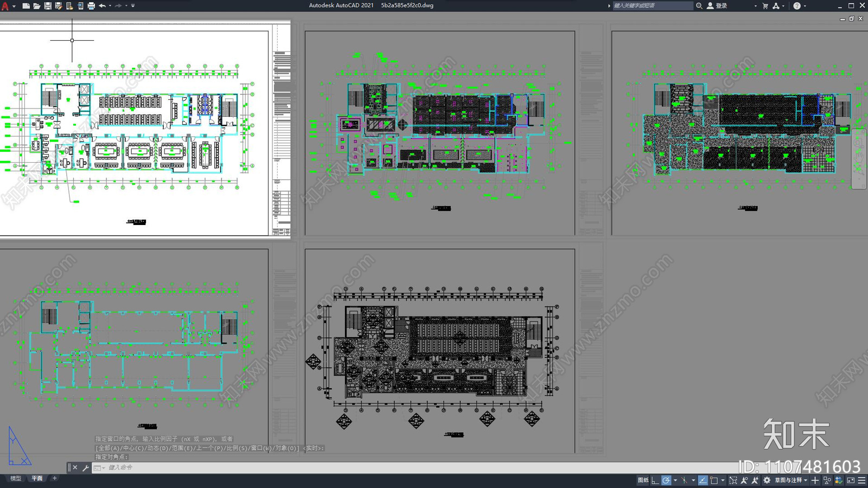
Task: Click the keyword search box in title bar
Action: tap(653, 6)
